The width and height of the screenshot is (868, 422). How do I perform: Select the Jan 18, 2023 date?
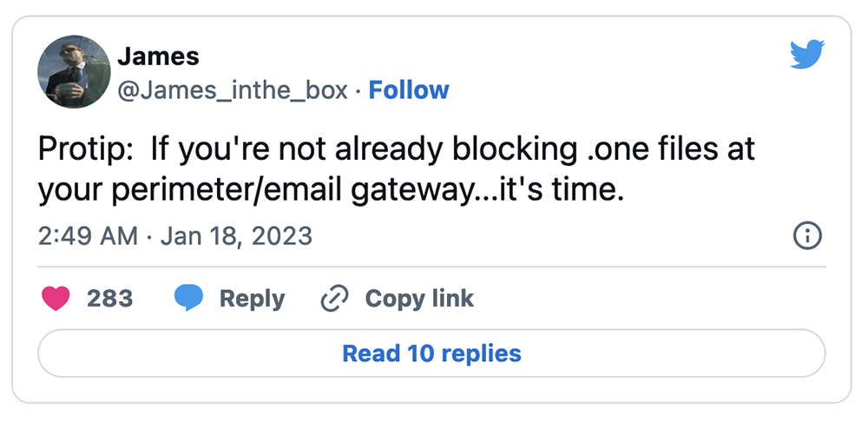coord(236,236)
